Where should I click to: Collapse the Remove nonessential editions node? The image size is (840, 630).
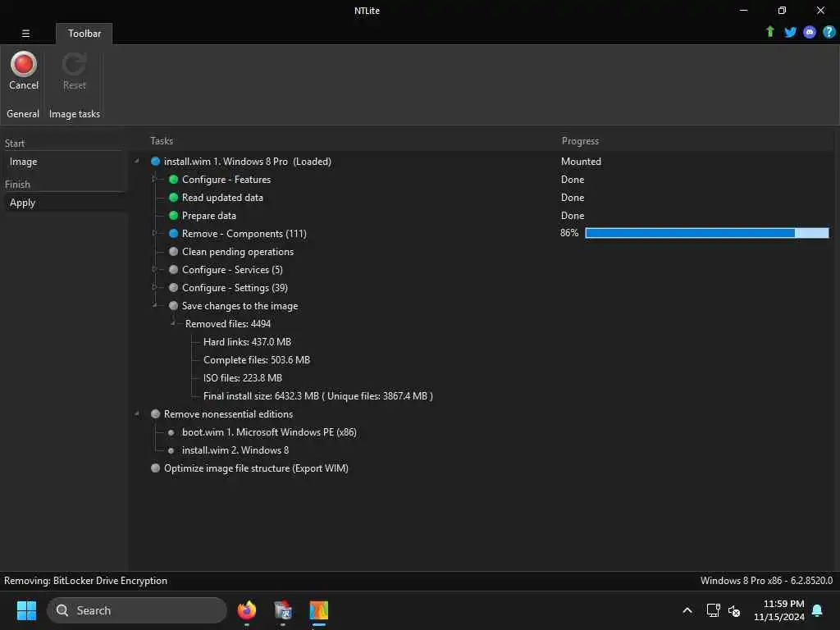click(137, 413)
